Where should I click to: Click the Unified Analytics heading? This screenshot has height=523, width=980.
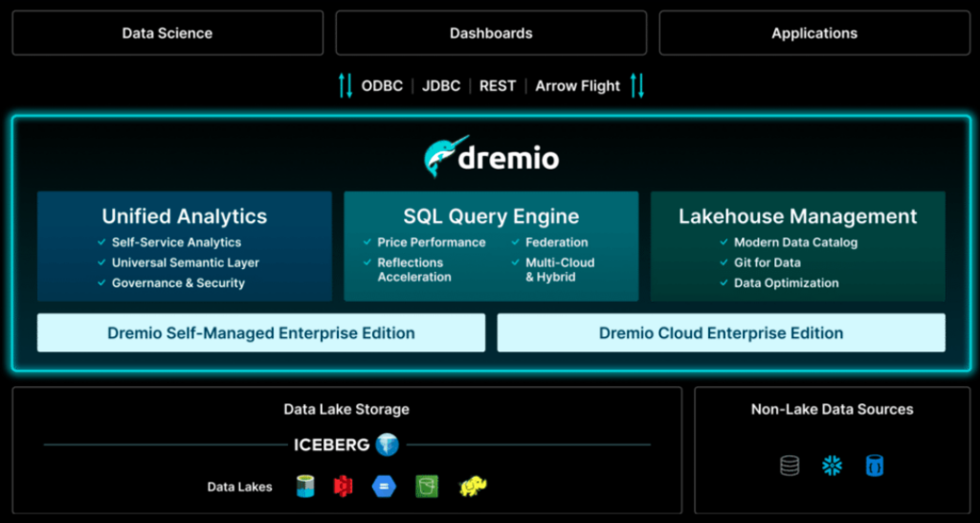(185, 216)
